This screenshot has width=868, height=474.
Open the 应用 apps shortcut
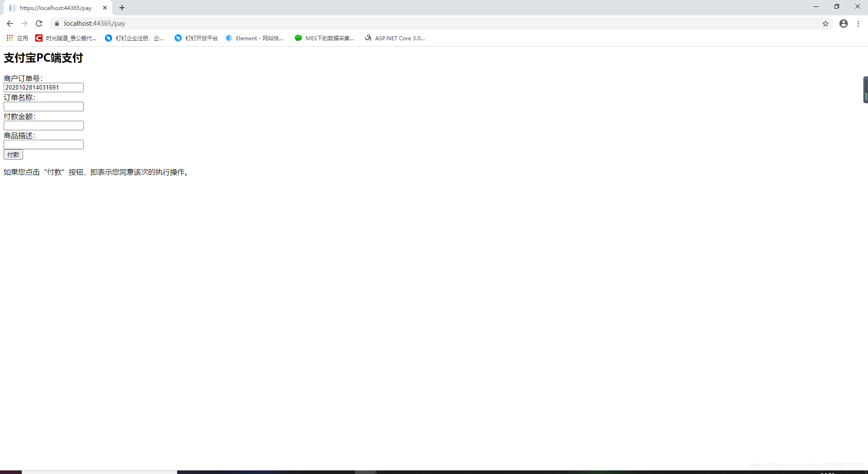pyautogui.click(x=17, y=38)
